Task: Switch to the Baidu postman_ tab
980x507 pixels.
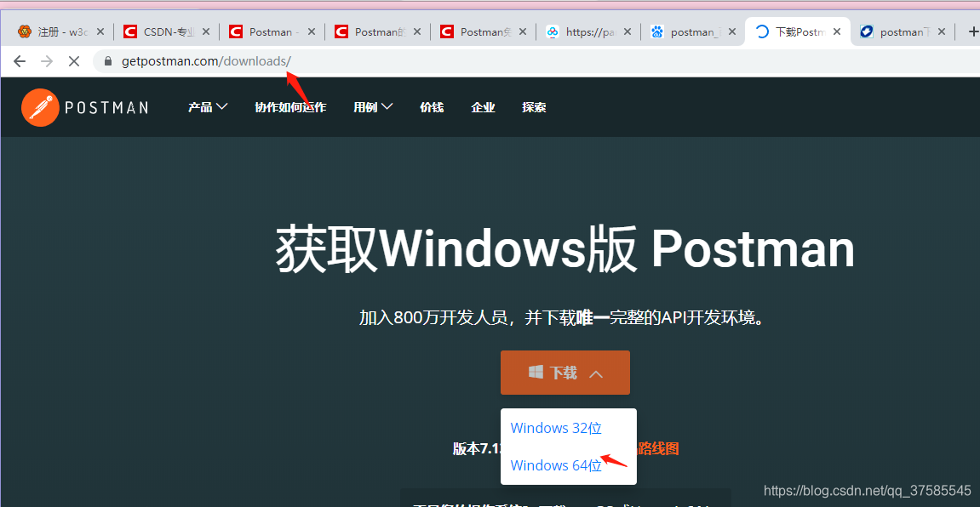Action: 694,31
